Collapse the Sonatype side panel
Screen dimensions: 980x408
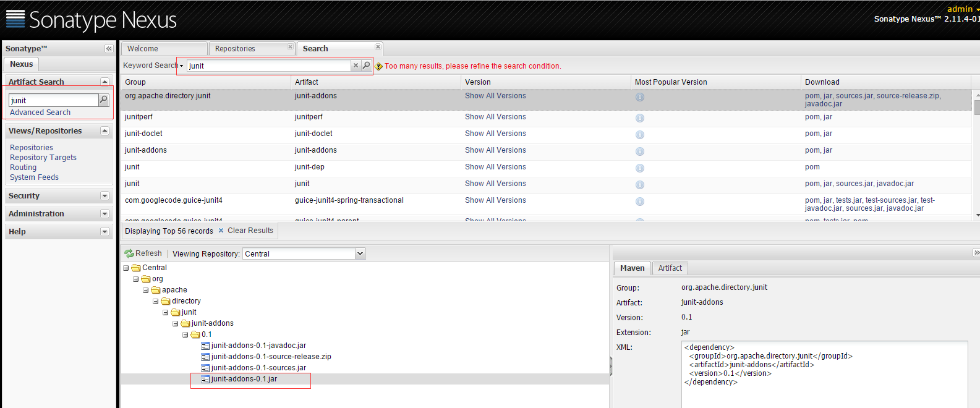pos(109,48)
